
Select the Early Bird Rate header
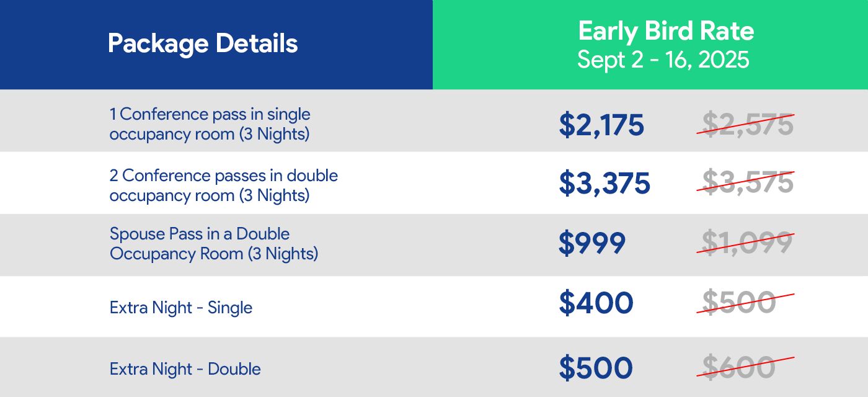point(666,31)
